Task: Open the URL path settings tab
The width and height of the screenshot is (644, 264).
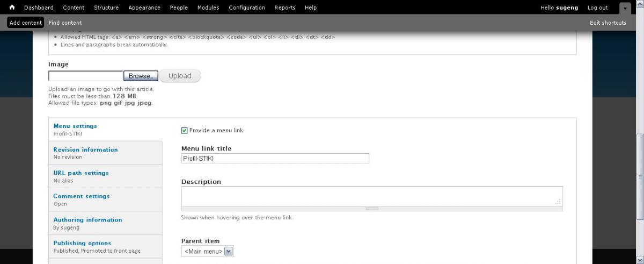Action: [81, 173]
